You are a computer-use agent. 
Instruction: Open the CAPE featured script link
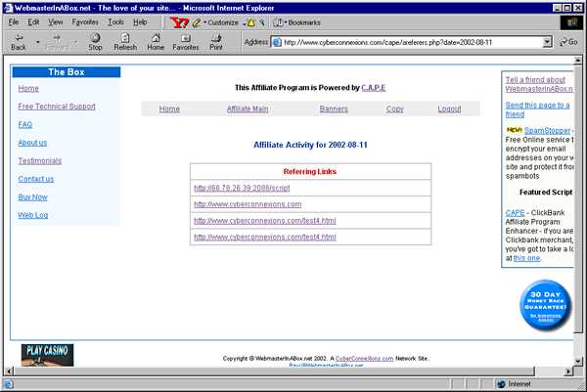(x=515, y=212)
